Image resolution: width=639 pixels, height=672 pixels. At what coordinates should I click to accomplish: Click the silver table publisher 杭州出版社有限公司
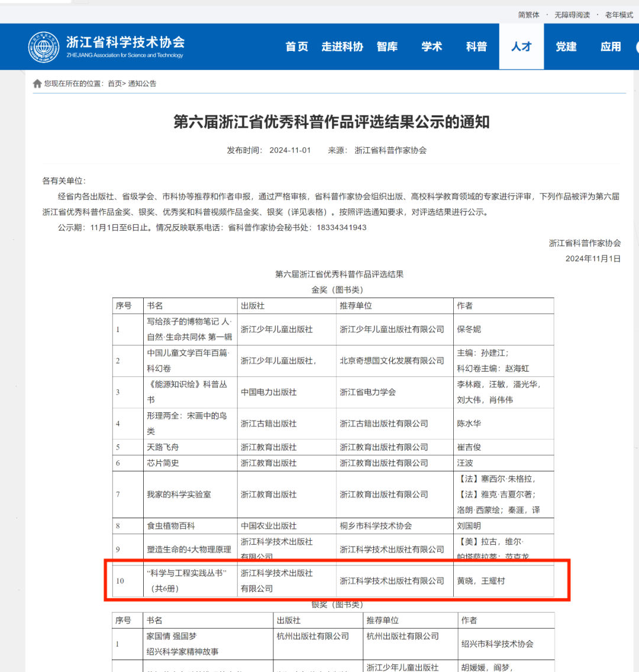point(313,637)
